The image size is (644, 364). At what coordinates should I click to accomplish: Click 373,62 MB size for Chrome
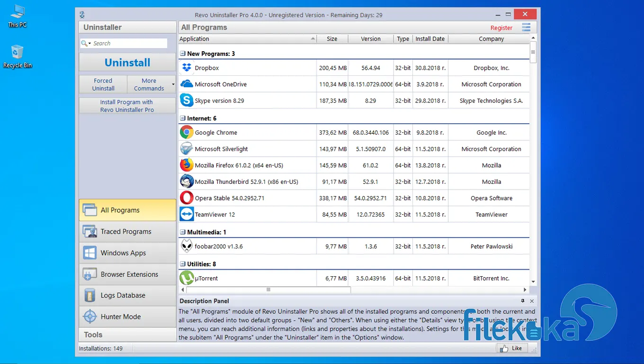tap(333, 132)
